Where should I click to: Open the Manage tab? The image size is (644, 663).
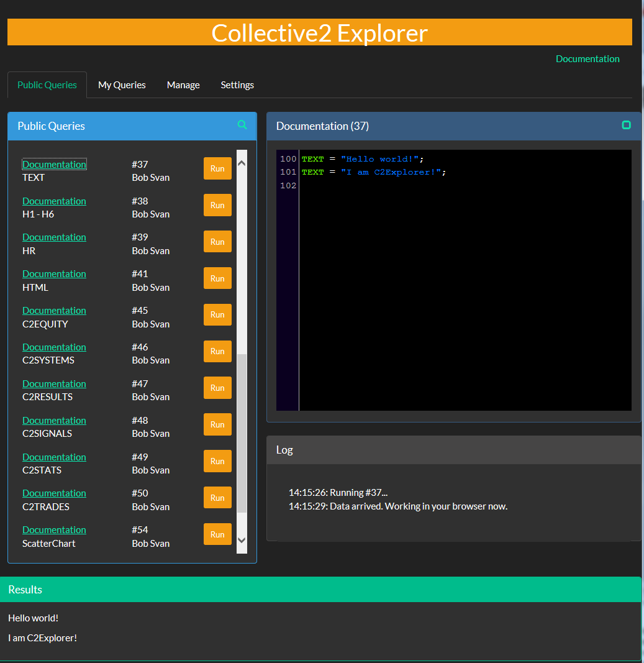tap(183, 85)
